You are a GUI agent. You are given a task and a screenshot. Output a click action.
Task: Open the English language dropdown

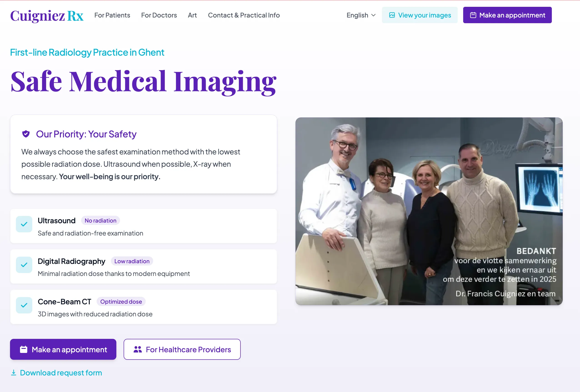[357, 15]
